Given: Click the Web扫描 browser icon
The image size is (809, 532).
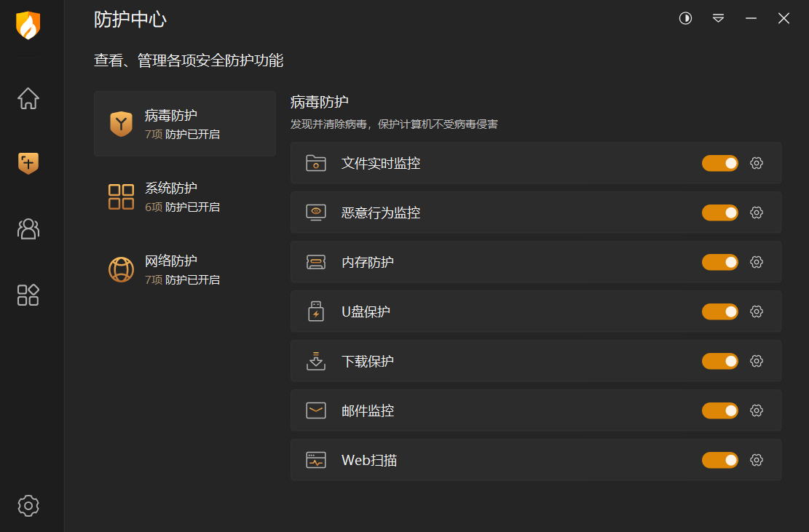Looking at the screenshot, I should 316,460.
